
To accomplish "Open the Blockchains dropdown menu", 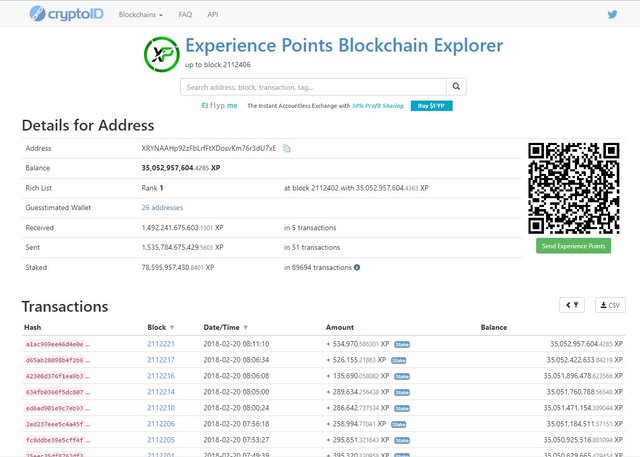I will point(141,15).
